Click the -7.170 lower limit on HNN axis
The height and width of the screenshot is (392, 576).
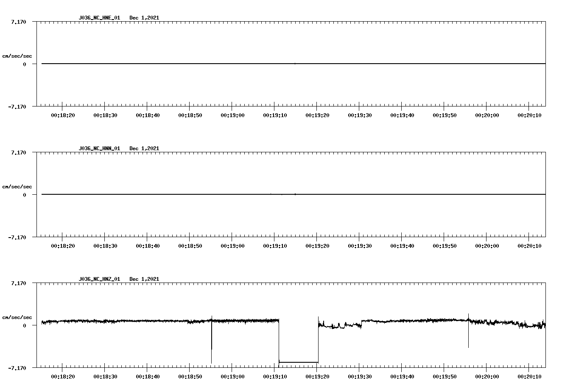pyautogui.click(x=17, y=237)
